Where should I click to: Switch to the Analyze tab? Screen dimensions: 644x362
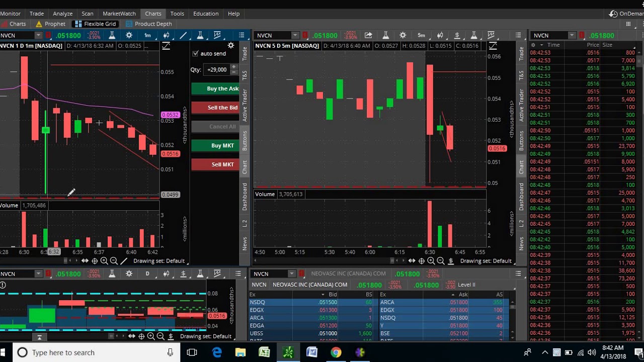(x=63, y=14)
